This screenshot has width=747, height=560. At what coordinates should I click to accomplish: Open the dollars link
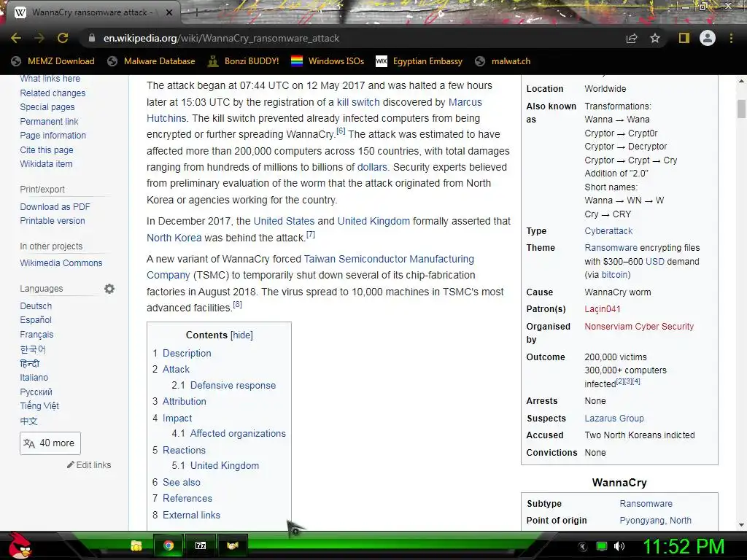point(372,167)
